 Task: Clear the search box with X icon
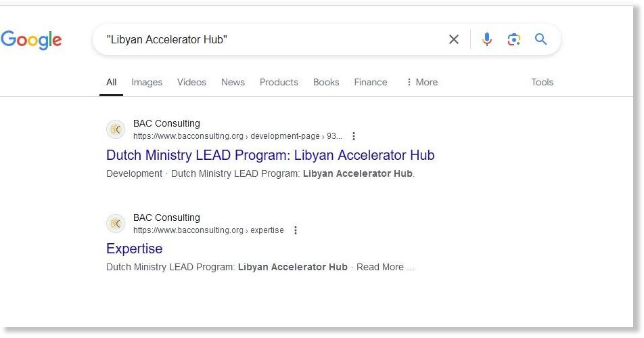454,39
